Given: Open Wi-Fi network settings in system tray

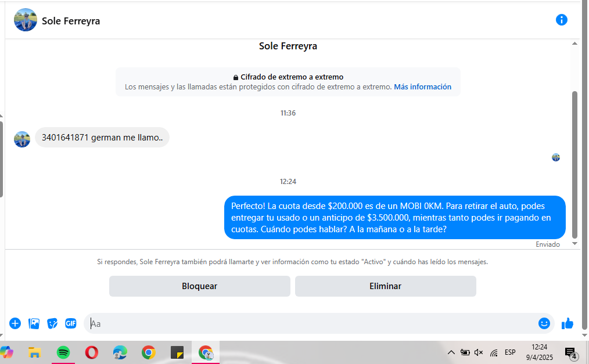Looking at the screenshot, I should 494,352.
